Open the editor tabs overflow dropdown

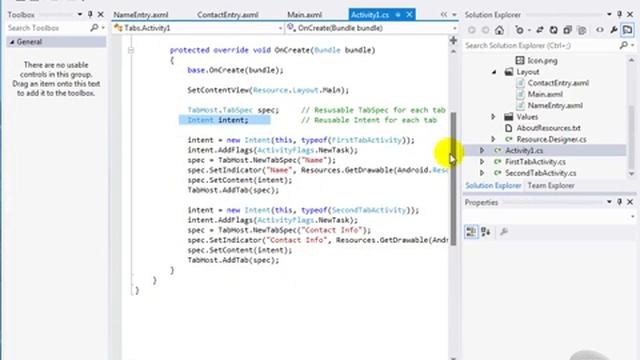tap(454, 15)
